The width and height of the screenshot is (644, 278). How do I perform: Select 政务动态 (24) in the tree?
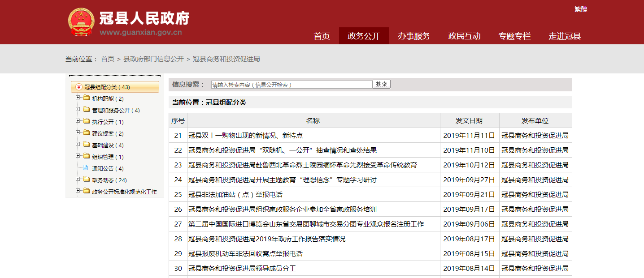pos(109,180)
